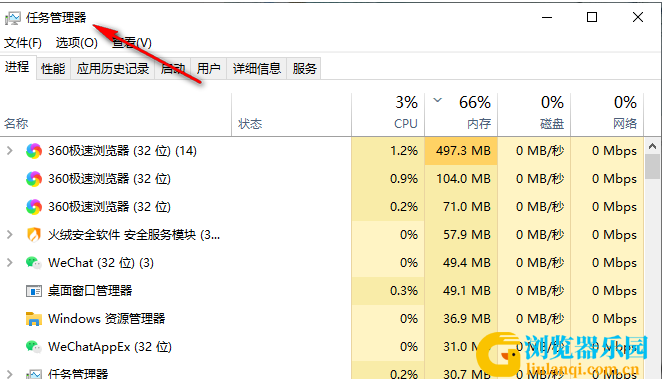This screenshot has height=379, width=662.
Task: Sort processes by the 名称 column header
Action: 116,114
